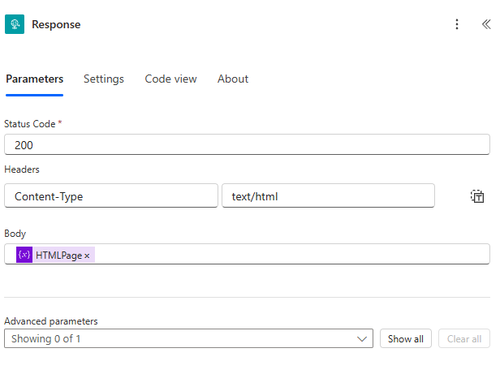Remove the HTMLPage token with x

(87, 256)
